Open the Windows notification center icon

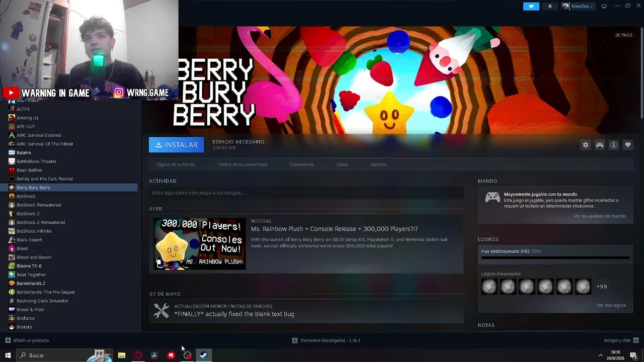click(633, 355)
